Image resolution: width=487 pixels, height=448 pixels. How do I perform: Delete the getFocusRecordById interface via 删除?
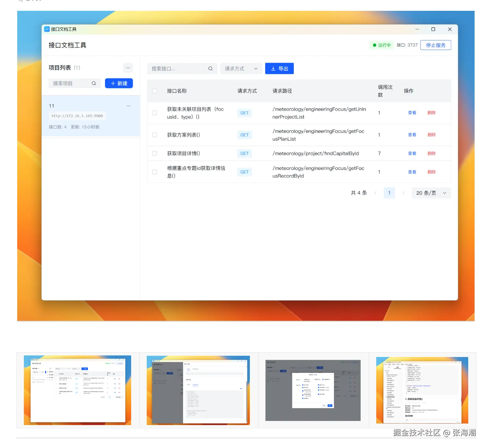[432, 172]
